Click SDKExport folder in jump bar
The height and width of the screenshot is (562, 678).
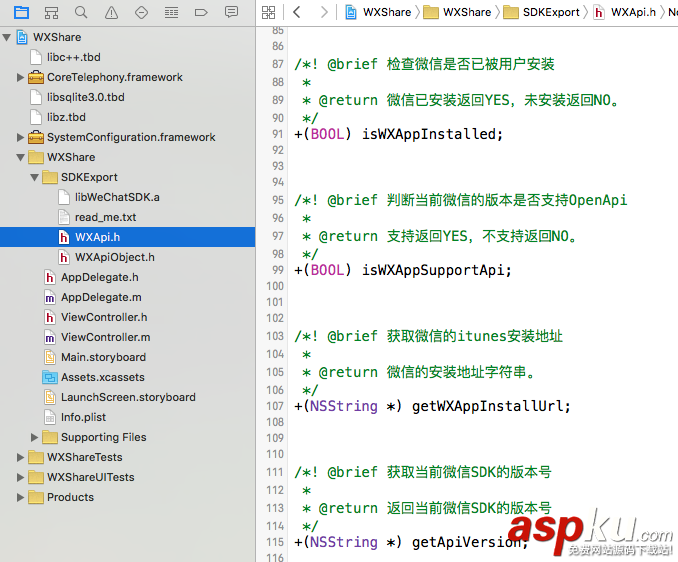coord(542,12)
